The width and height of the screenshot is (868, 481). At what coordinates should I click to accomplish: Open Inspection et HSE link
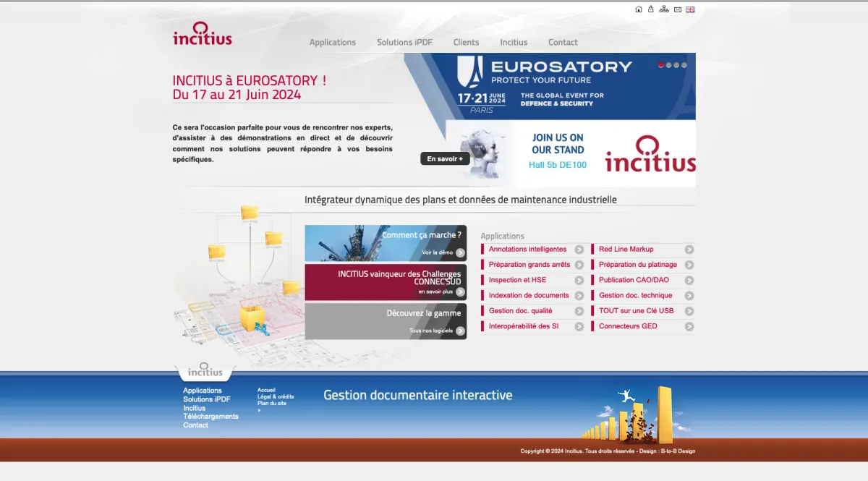[x=517, y=281]
